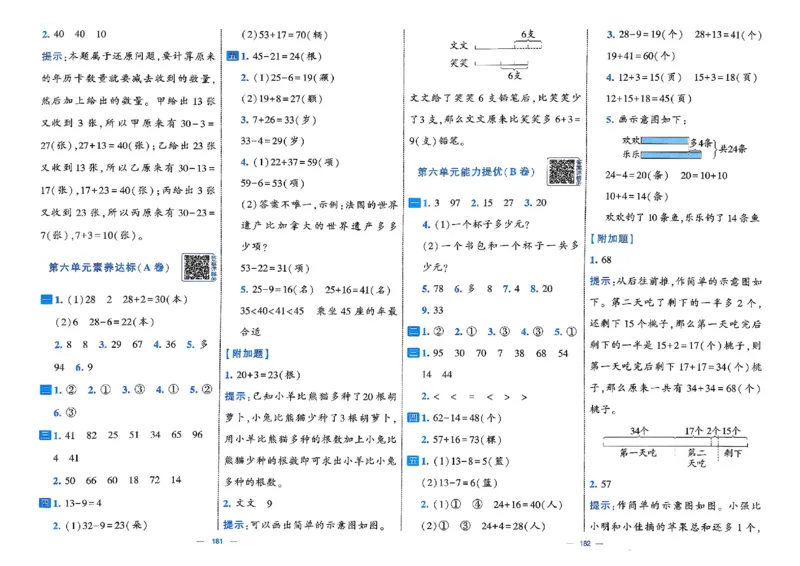Image resolution: width=800 pixels, height=566 pixels.
Task: Click the QR code beside 第六单元素养达标(A卷)
Action: pyautogui.click(x=197, y=267)
